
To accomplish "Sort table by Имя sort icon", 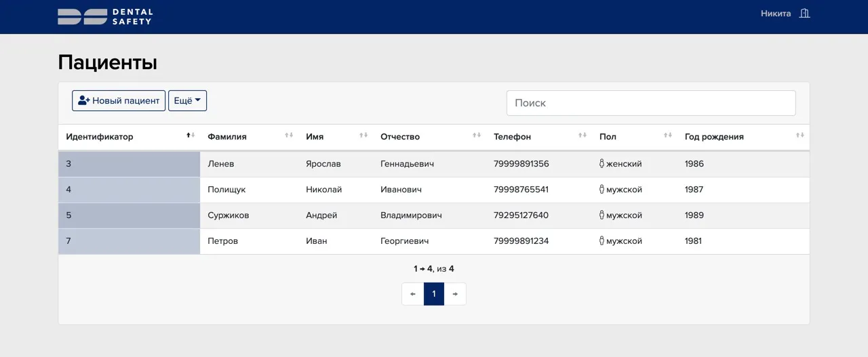I will (363, 136).
